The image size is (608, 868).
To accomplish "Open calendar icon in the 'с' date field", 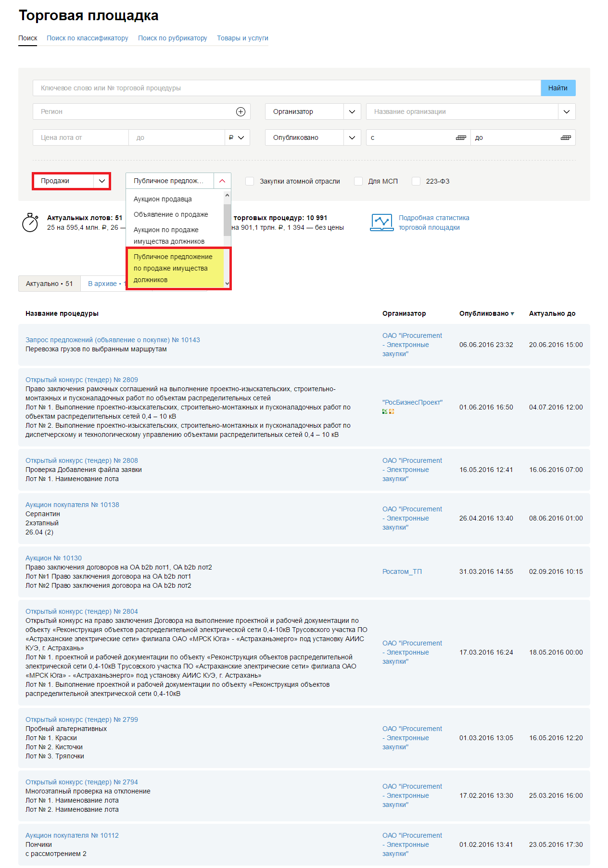I will pos(460,137).
